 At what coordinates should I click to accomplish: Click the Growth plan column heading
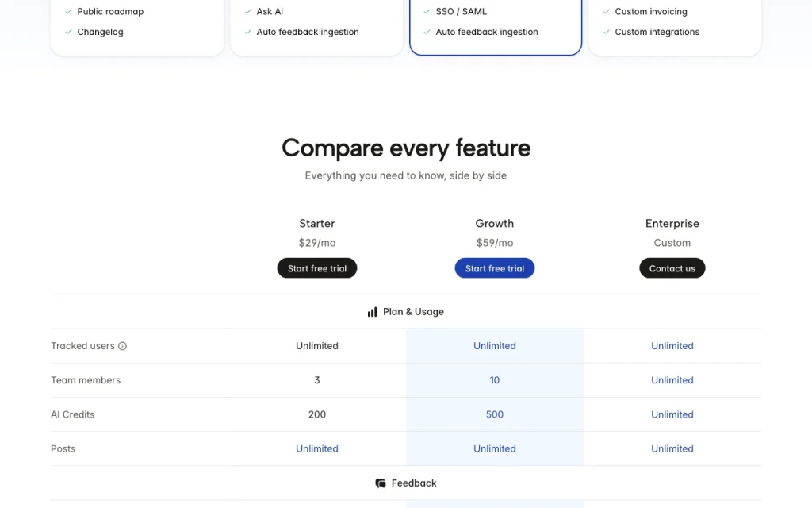(495, 224)
